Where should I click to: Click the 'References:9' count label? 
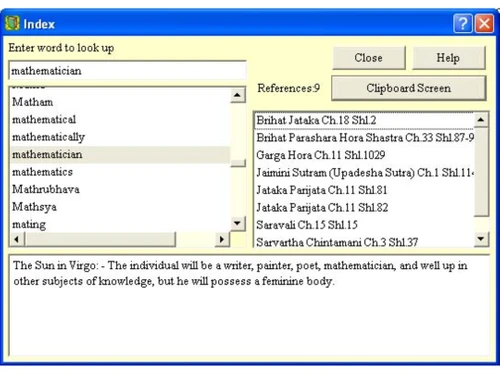(x=289, y=88)
